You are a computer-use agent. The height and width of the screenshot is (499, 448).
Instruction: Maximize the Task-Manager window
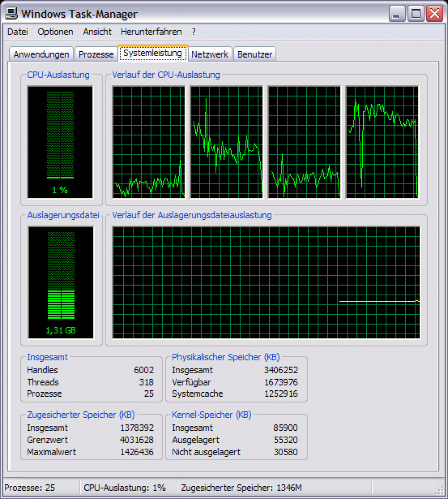(416, 14)
